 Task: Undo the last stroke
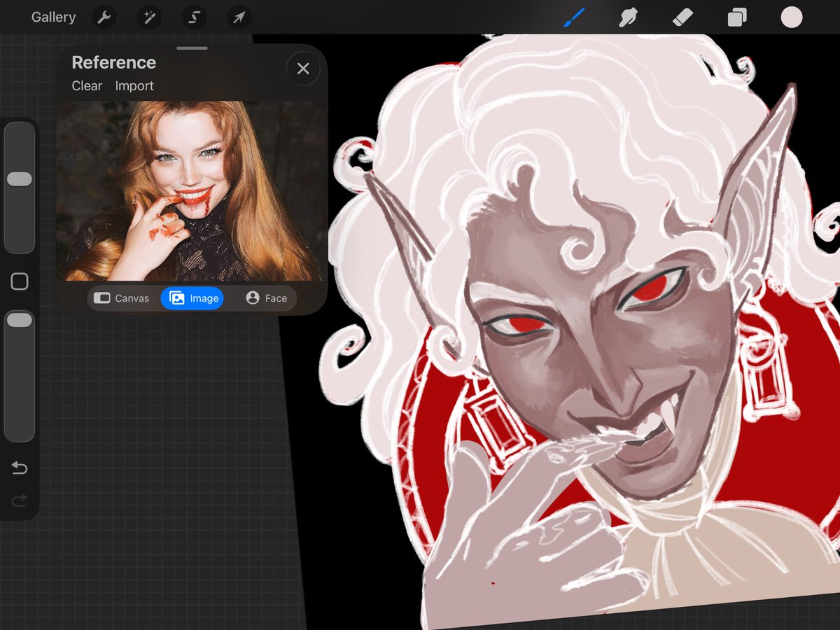coord(20,468)
